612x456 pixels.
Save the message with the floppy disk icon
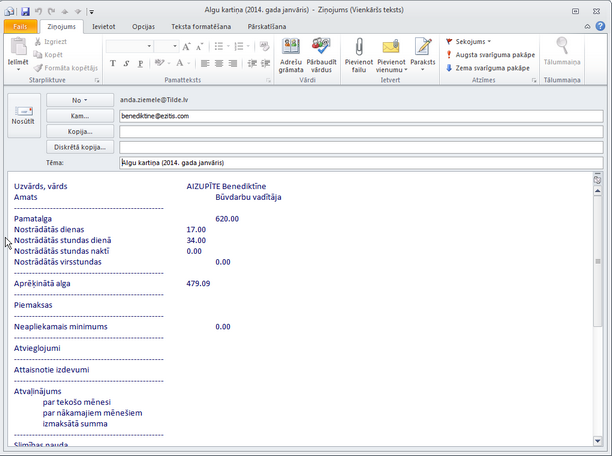point(25,11)
